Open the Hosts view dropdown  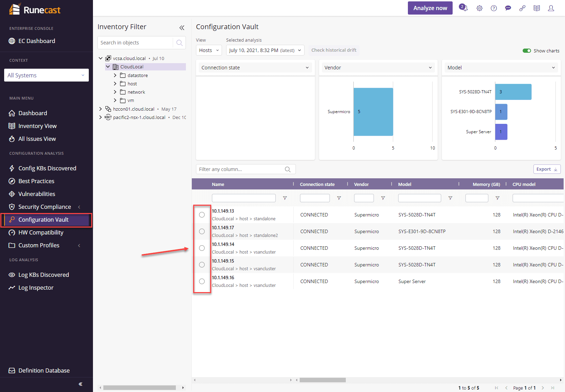[x=209, y=50]
